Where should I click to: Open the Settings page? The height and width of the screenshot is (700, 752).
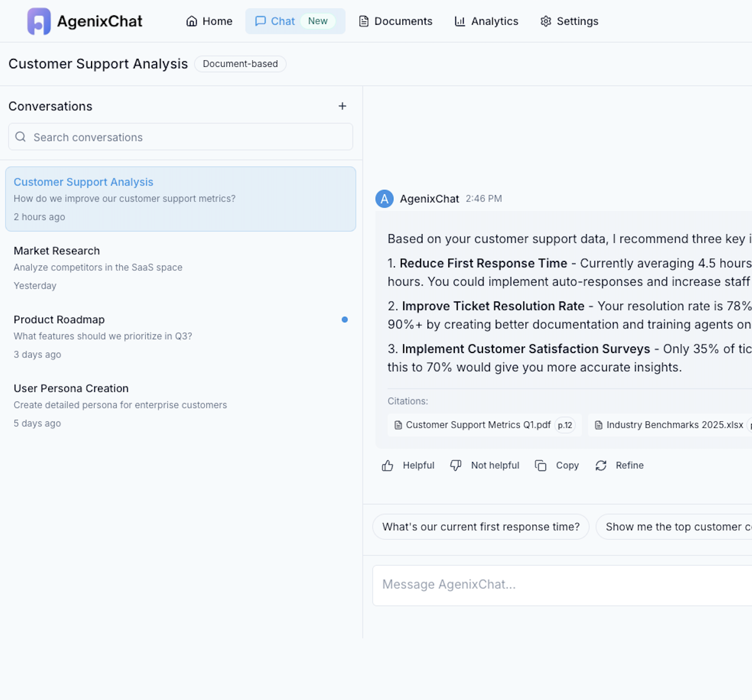coord(569,21)
